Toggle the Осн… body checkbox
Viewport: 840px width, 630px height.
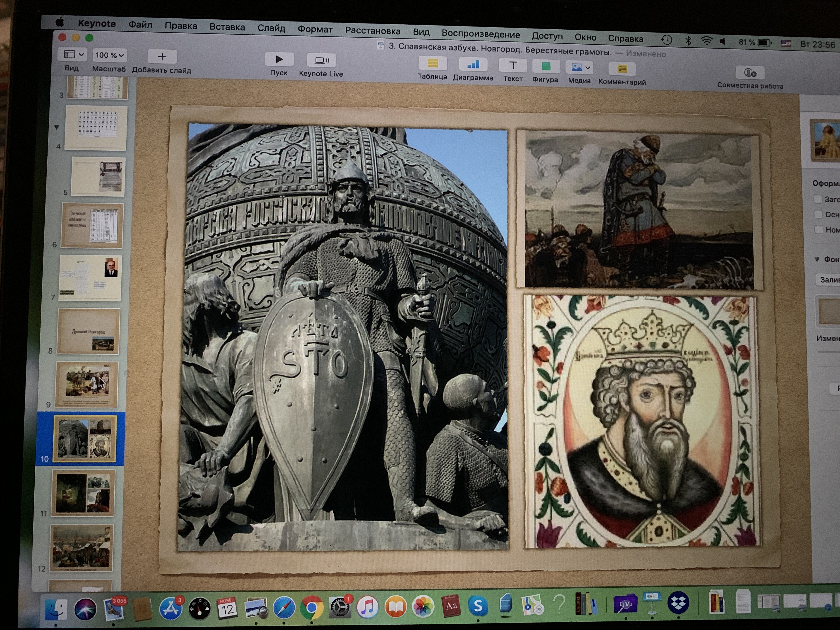coord(818,214)
